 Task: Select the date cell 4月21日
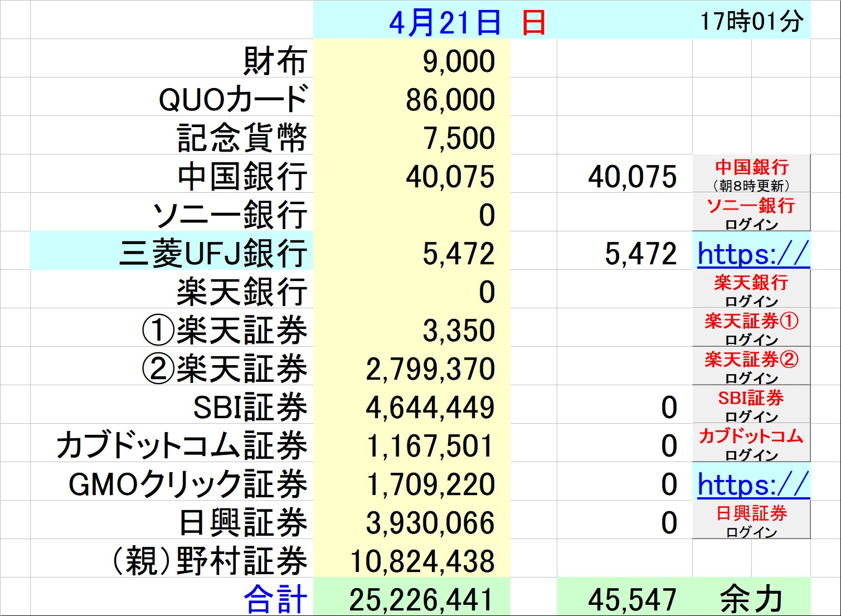pos(412,20)
